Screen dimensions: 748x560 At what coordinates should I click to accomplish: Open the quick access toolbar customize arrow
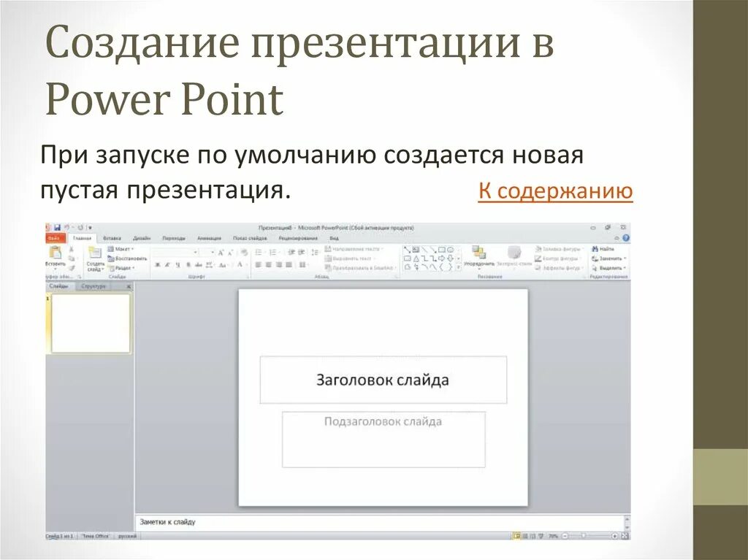click(90, 228)
